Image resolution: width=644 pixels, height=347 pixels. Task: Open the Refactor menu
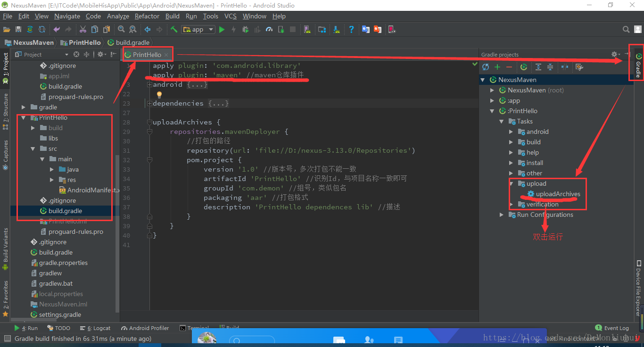tap(147, 16)
